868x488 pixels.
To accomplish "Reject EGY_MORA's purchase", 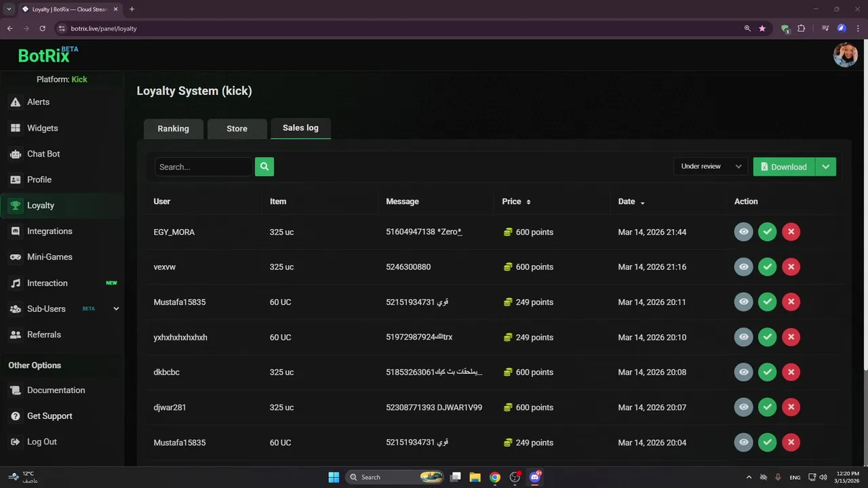I will pos(791,232).
